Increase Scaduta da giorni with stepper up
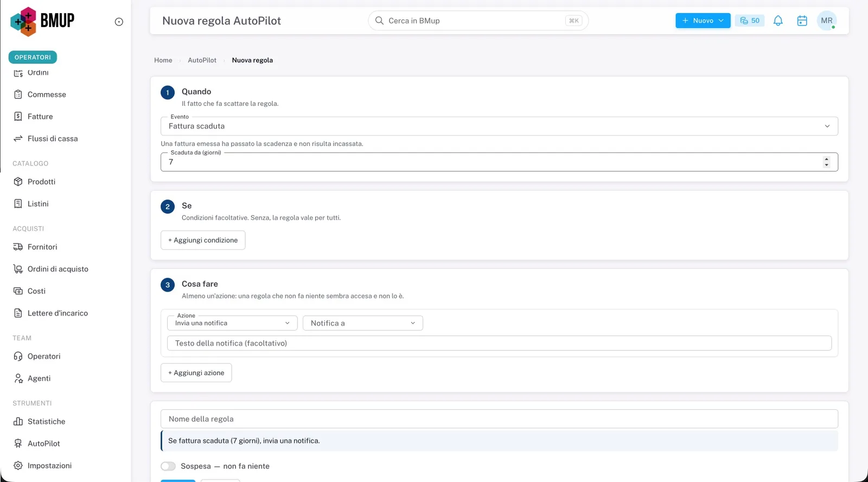This screenshot has width=868, height=482. 826,159
